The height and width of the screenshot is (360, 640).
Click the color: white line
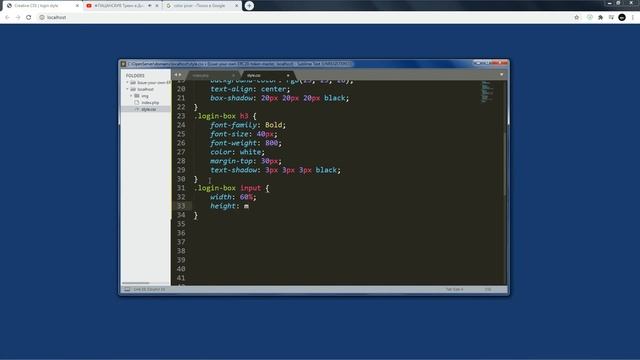pyautogui.click(x=237, y=152)
